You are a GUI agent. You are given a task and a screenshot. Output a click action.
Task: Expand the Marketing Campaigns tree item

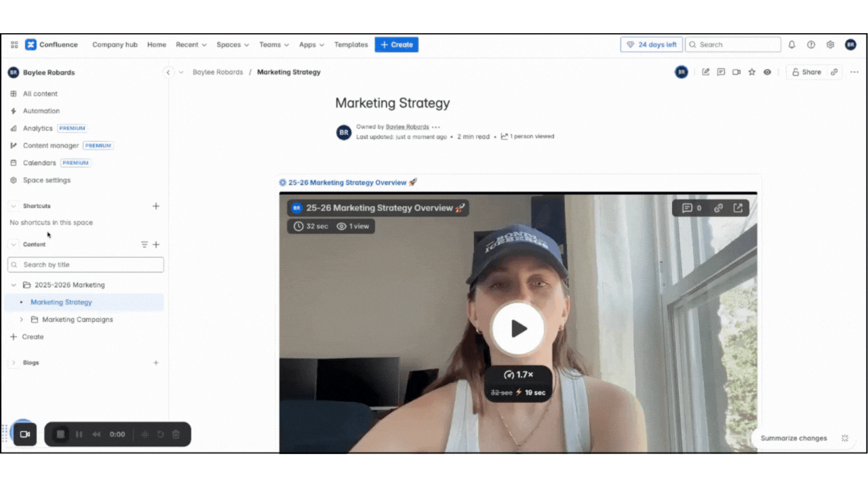[21, 319]
